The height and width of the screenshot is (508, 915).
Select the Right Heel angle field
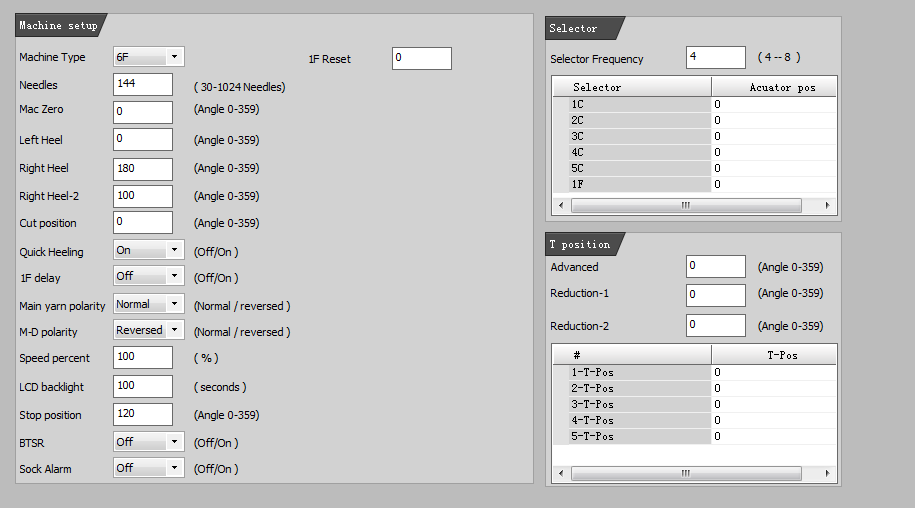(143, 169)
